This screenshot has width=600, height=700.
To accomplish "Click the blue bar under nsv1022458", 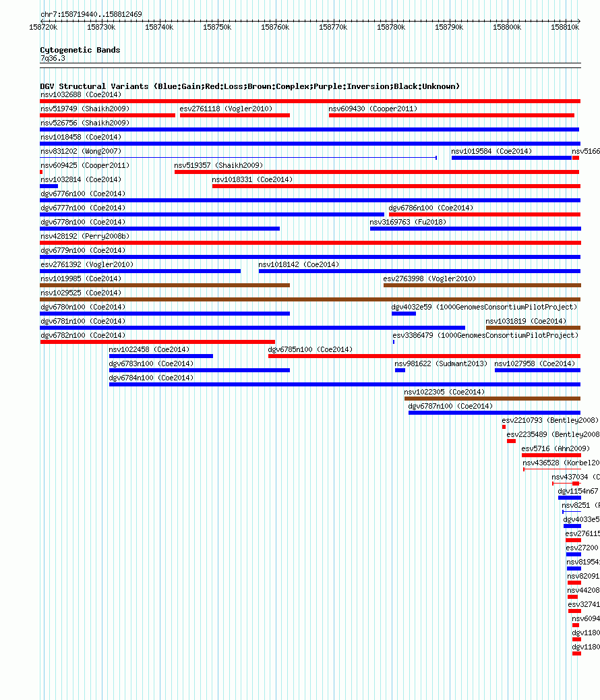I will [160, 356].
